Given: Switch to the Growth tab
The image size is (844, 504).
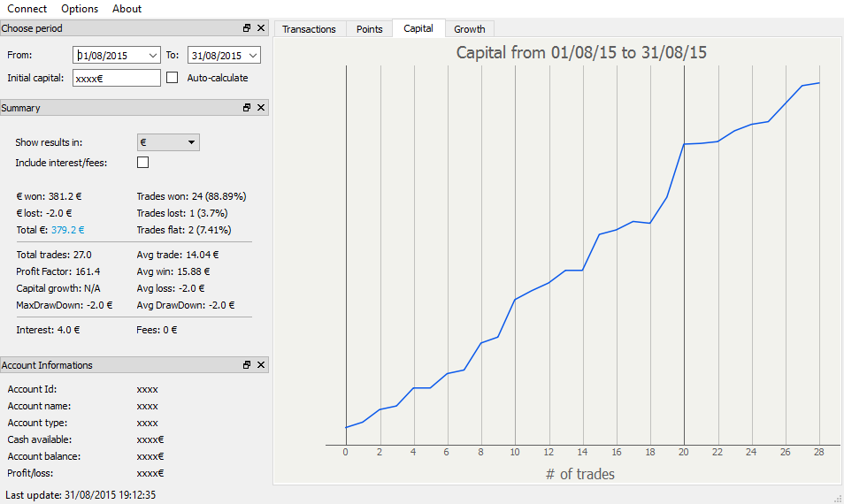Looking at the screenshot, I should click(x=469, y=29).
